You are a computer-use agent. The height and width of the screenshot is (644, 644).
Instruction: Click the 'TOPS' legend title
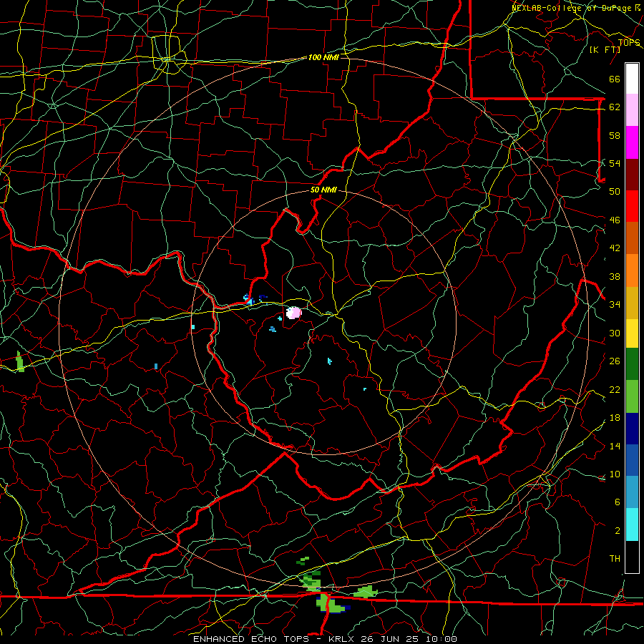click(629, 43)
